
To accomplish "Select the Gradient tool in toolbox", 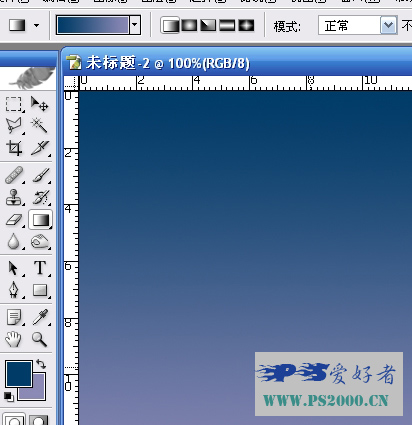I will pyautogui.click(x=41, y=220).
